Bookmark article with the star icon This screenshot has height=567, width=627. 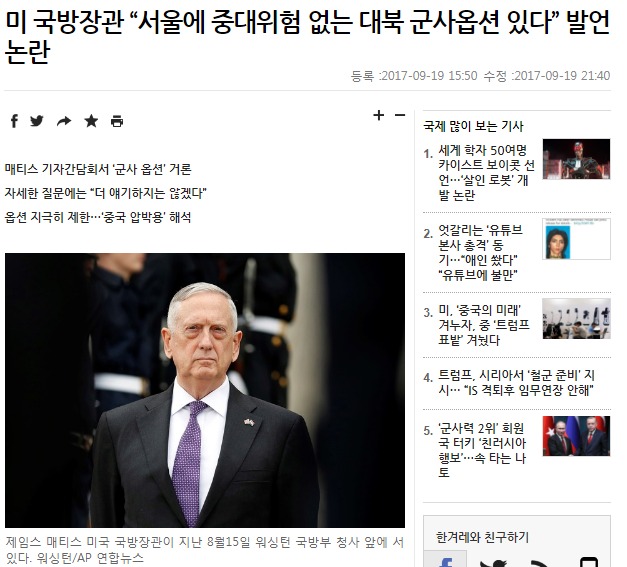(91, 121)
